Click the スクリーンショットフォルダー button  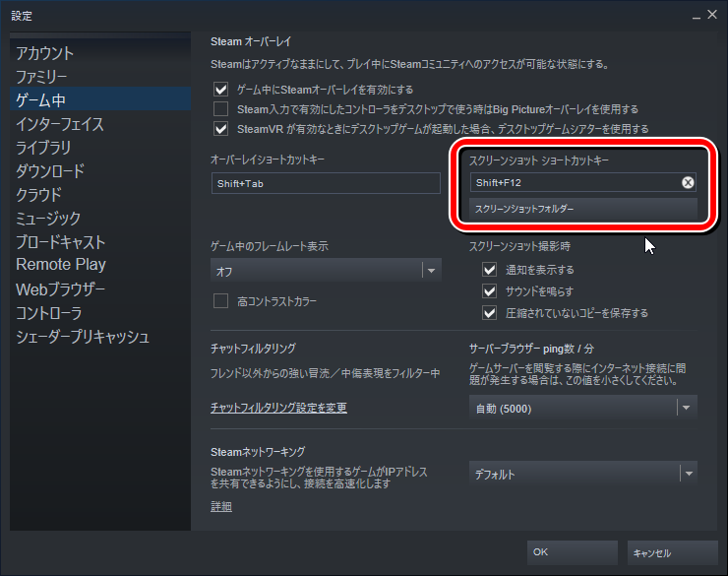[x=583, y=209]
